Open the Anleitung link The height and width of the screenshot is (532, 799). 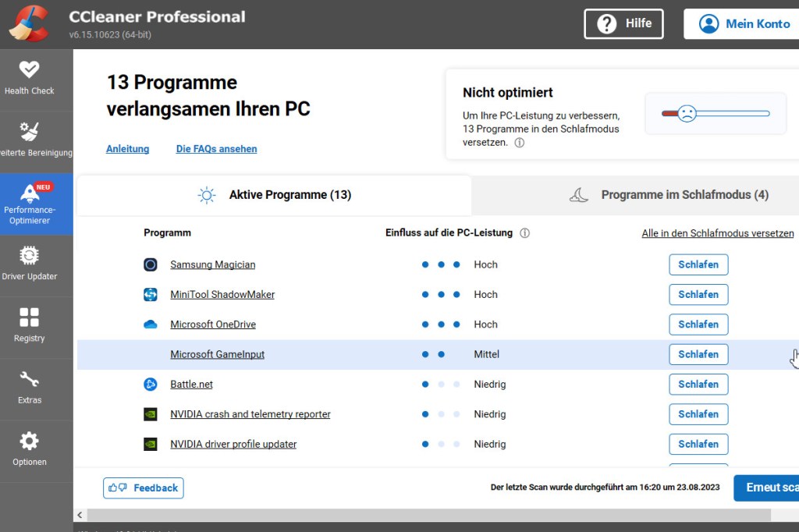pyautogui.click(x=127, y=149)
